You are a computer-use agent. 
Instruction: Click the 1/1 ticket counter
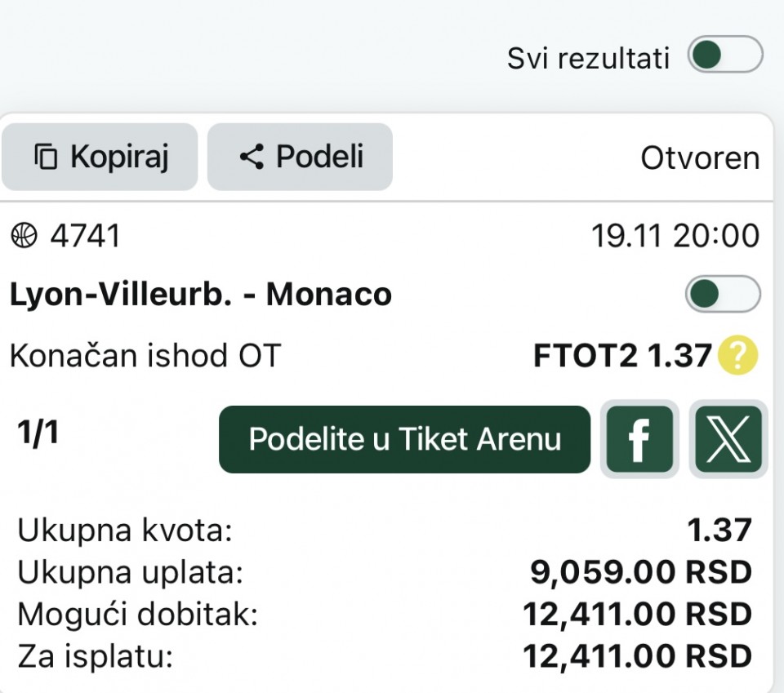[x=38, y=433]
